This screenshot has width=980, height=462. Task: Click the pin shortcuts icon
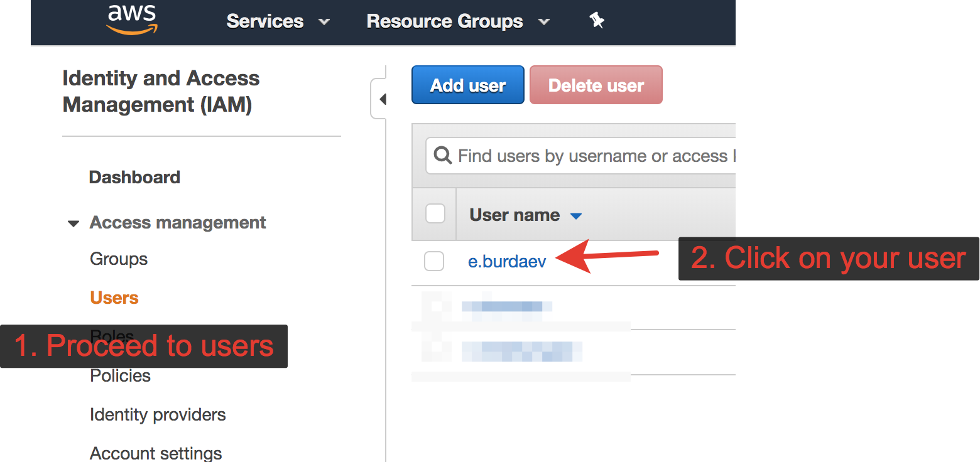(x=597, y=21)
